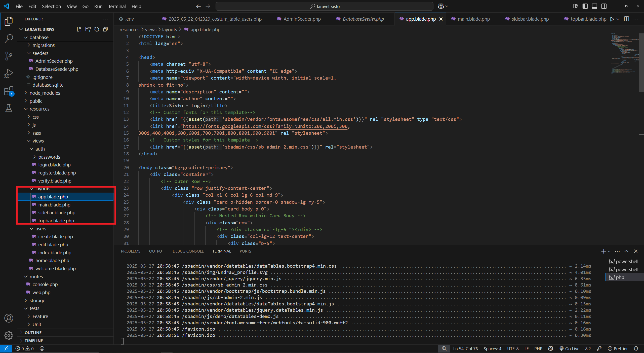Toggle the secondary side bar layout button
The width and height of the screenshot is (644, 353).
[x=604, y=6]
